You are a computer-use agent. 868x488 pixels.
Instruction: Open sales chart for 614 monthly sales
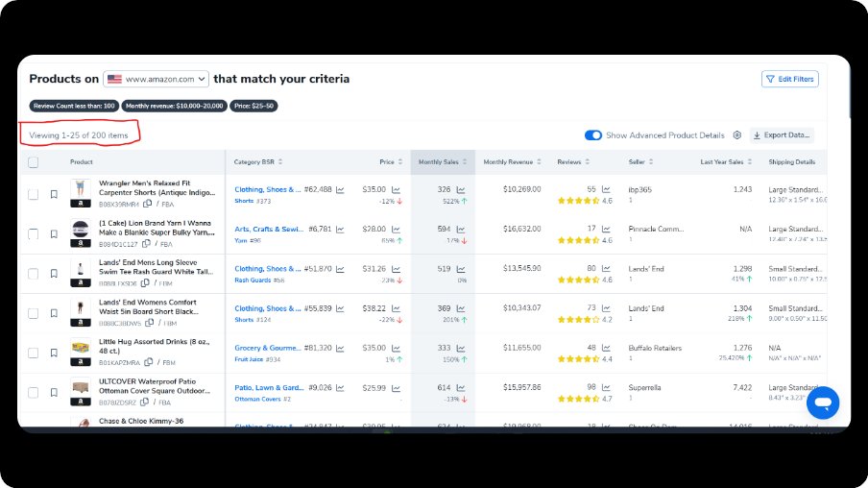[x=461, y=388]
